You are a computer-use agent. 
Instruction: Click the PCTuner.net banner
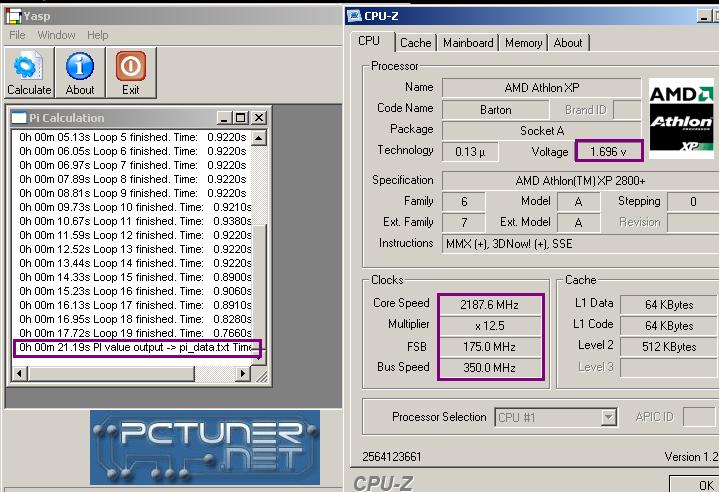pyautogui.click(x=205, y=447)
